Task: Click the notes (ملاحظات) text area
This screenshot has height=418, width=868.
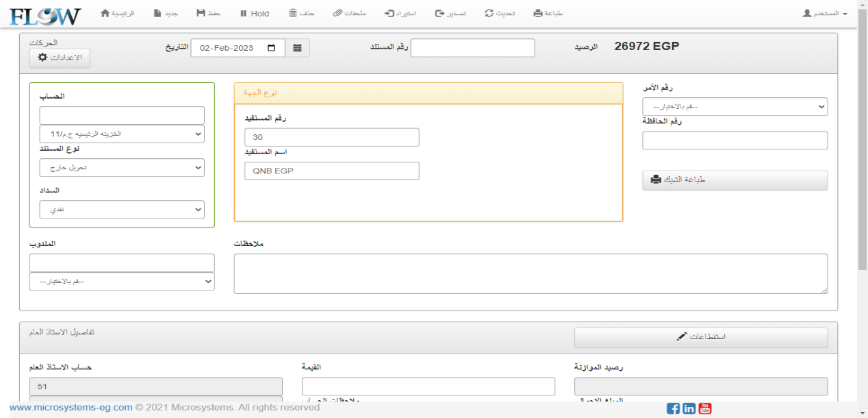Action: click(531, 273)
